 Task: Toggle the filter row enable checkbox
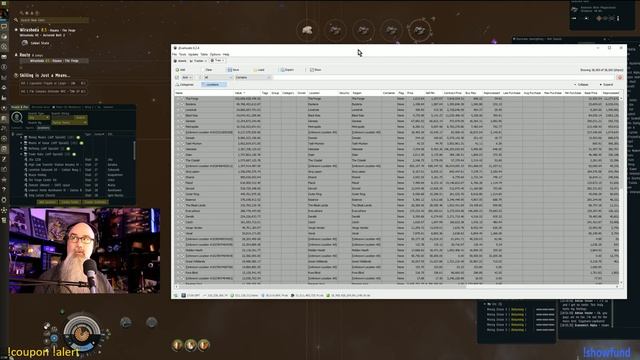[x=177, y=77]
